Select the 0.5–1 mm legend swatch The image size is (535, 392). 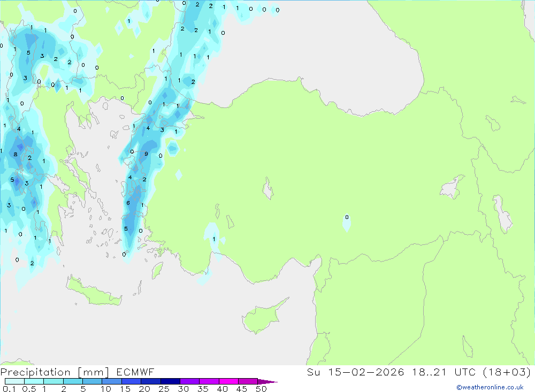(34, 381)
